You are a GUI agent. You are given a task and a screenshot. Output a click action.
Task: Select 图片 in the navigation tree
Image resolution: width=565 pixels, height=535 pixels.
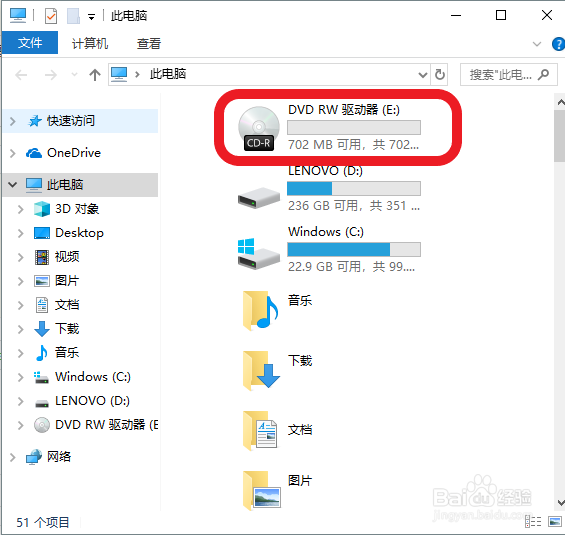(67, 281)
